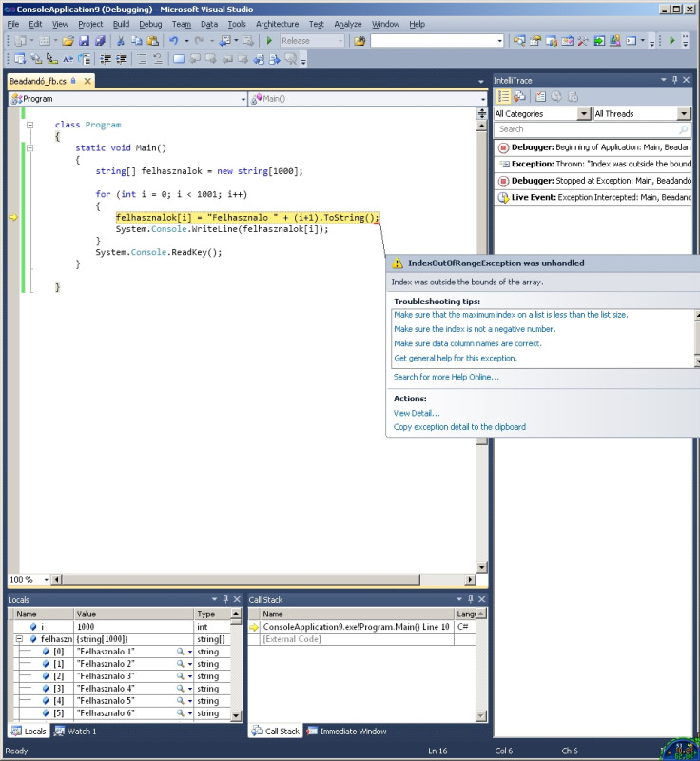Toggle IntelliTrace Events view button
This screenshot has width=700, height=761.
[x=503, y=97]
